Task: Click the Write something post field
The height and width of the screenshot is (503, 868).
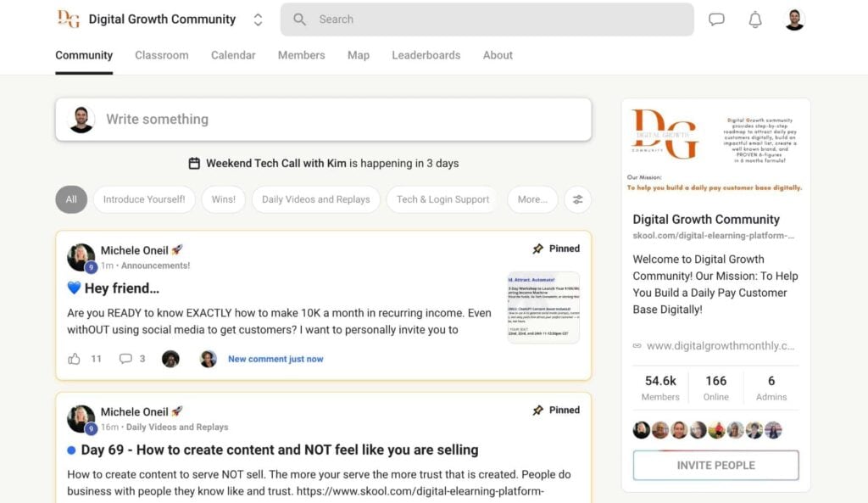Action: (x=323, y=120)
